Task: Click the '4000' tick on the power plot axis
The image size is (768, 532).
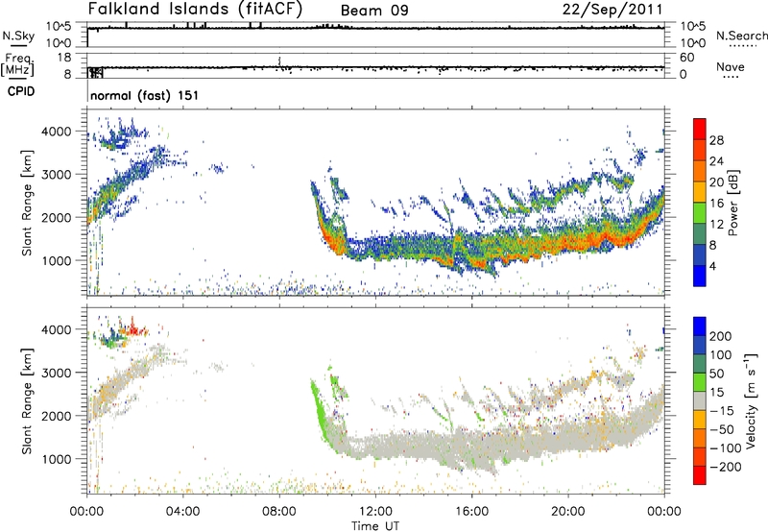Action: point(56,132)
